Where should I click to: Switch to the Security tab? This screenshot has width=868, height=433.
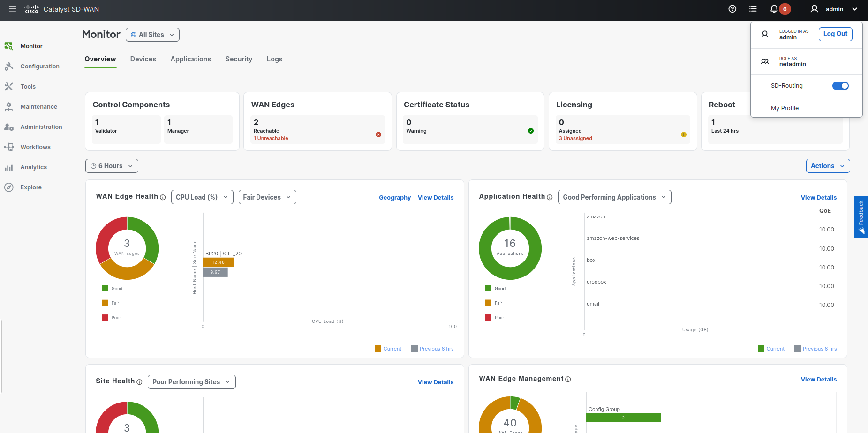239,59
